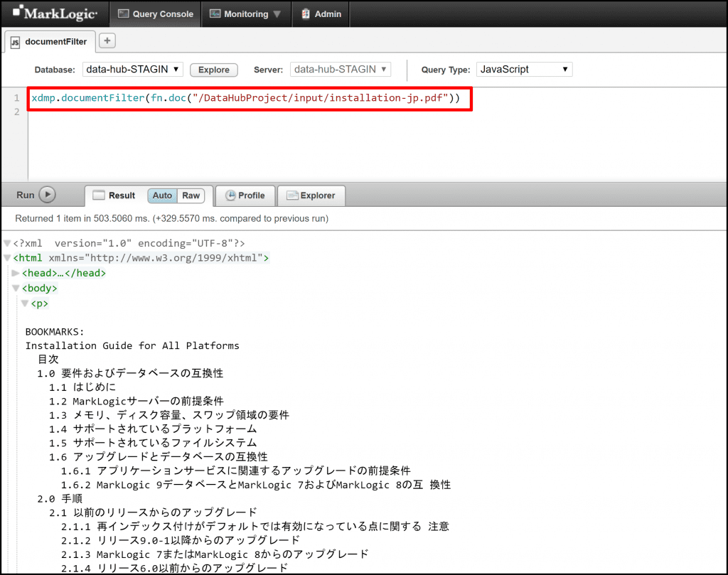Click the 'Returned 1 item' status text

172,218
